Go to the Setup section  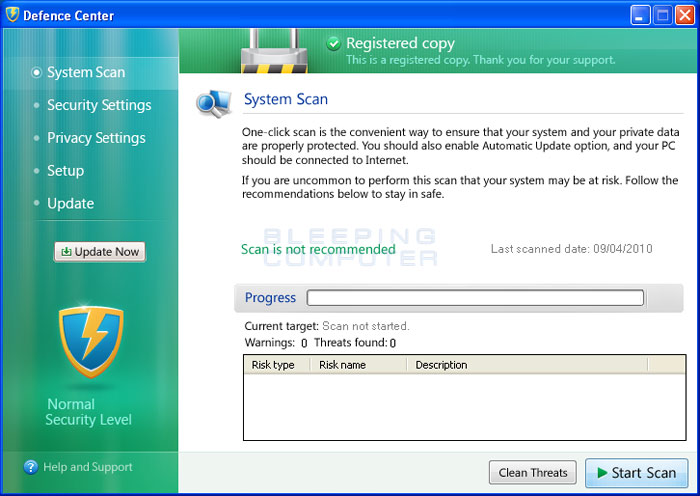(x=65, y=171)
